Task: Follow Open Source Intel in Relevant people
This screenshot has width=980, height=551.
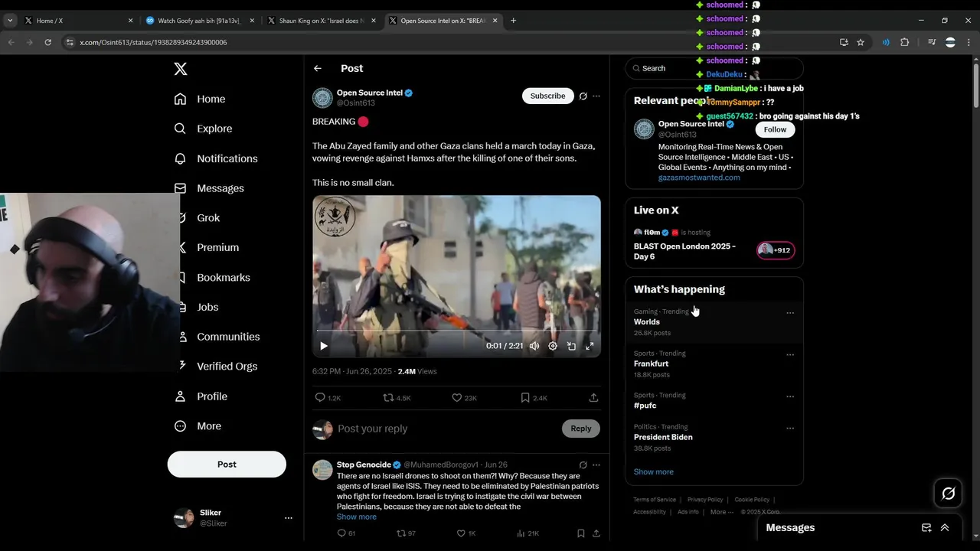Action: (775, 129)
